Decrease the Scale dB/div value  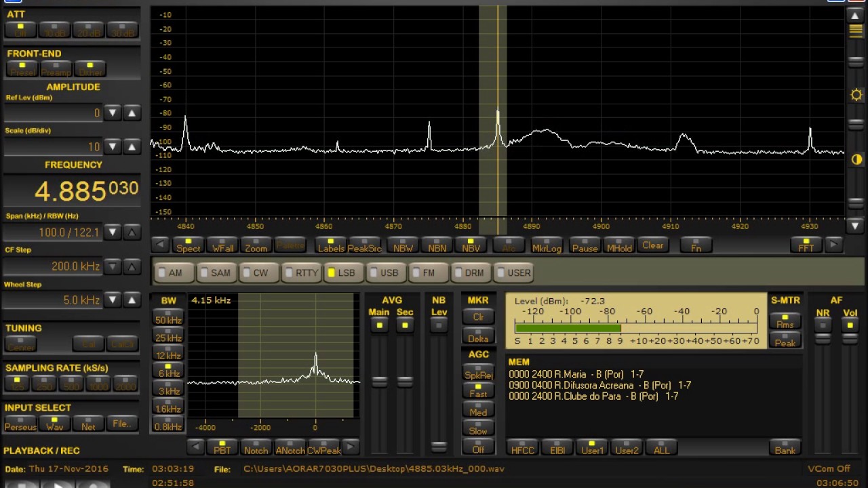113,146
